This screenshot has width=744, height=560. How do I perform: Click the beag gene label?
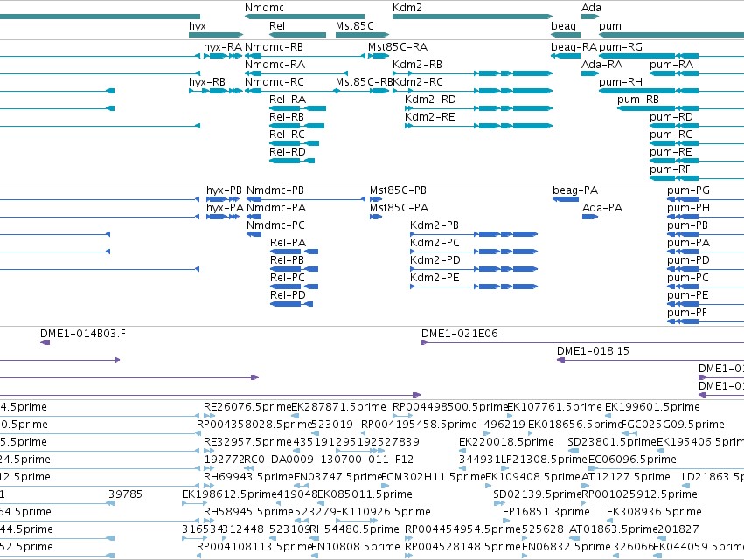[563, 26]
